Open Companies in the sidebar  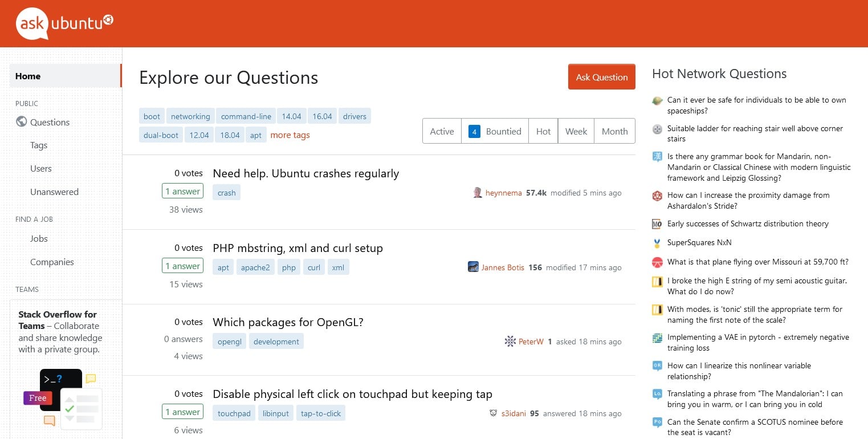tap(52, 262)
